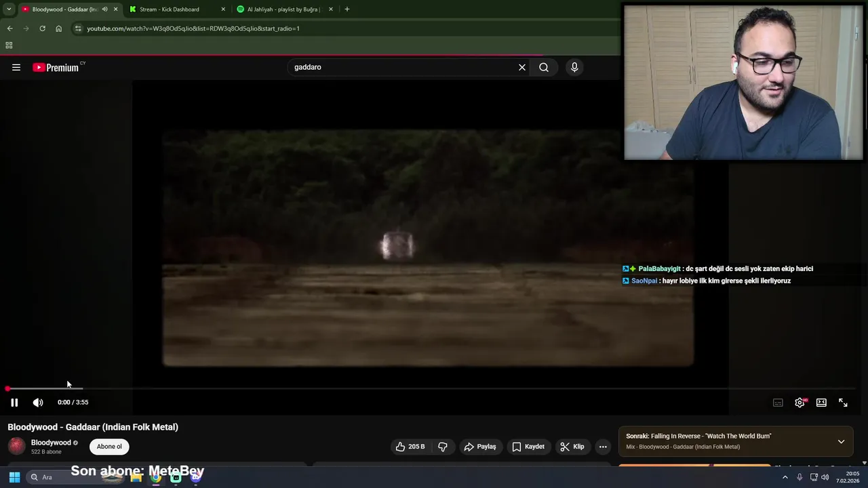Mute the video volume

point(38,403)
